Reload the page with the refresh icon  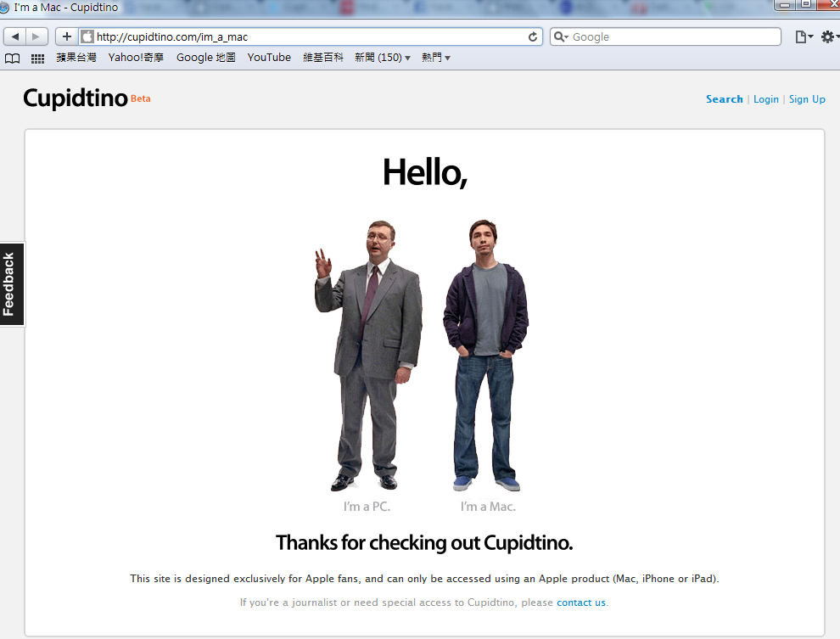point(533,37)
